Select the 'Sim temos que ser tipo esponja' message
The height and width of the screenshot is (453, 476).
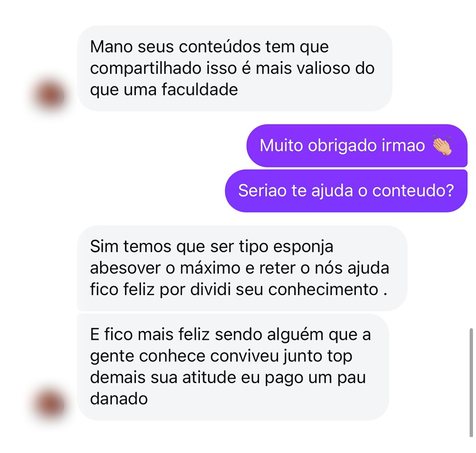pyautogui.click(x=242, y=268)
